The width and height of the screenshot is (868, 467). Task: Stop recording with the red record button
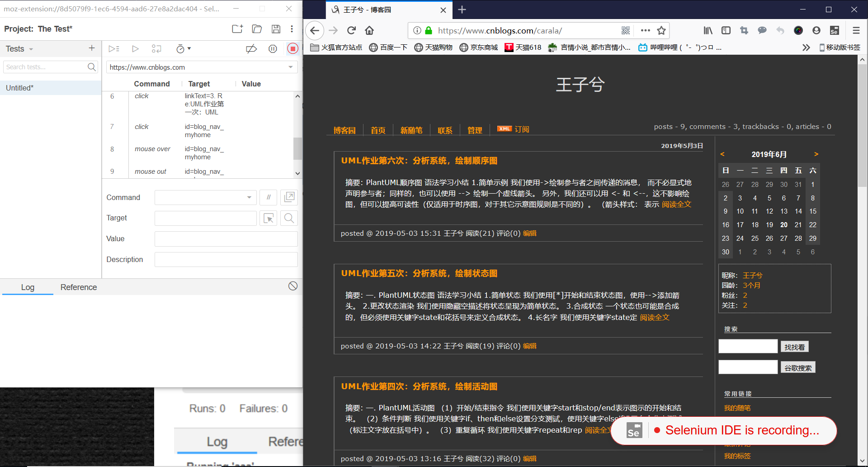[293, 49]
